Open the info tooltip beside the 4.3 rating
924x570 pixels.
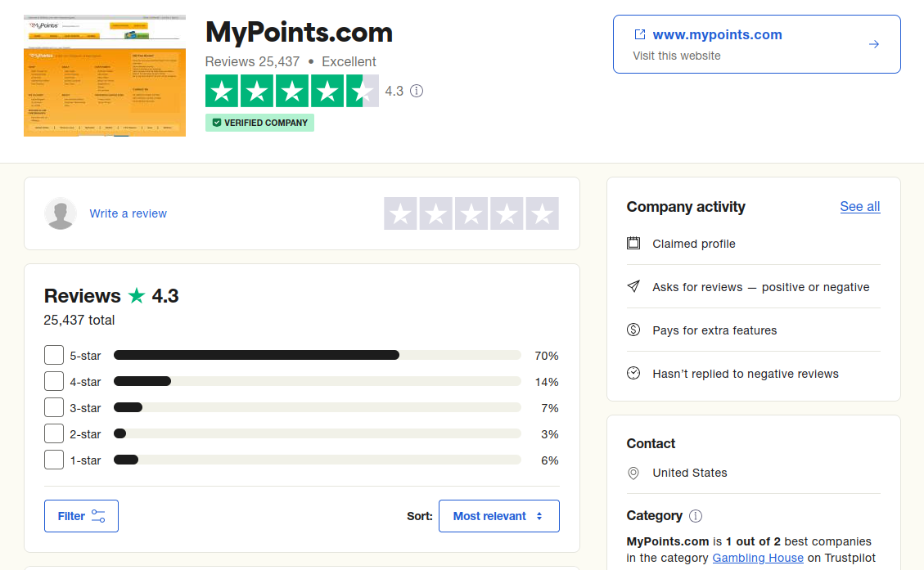(416, 91)
